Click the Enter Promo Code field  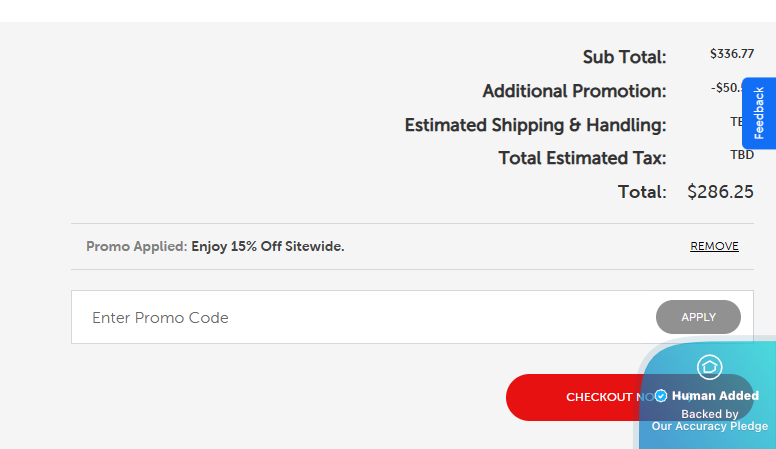click(360, 318)
